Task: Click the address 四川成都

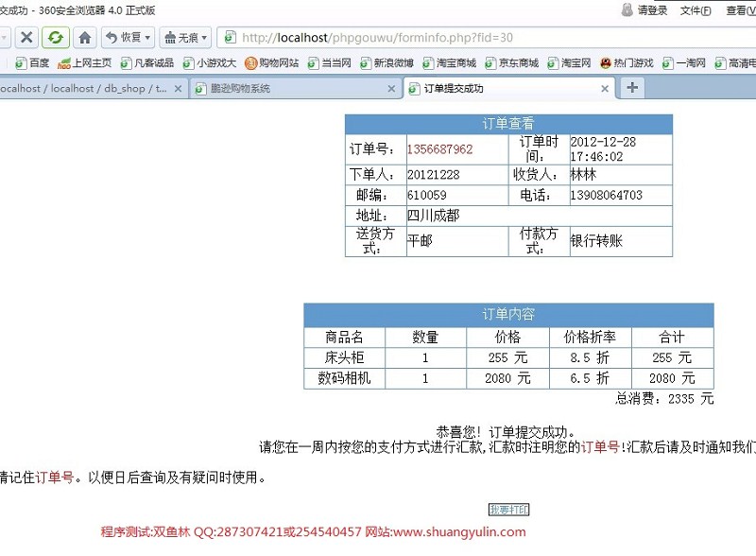Action: 434,216
